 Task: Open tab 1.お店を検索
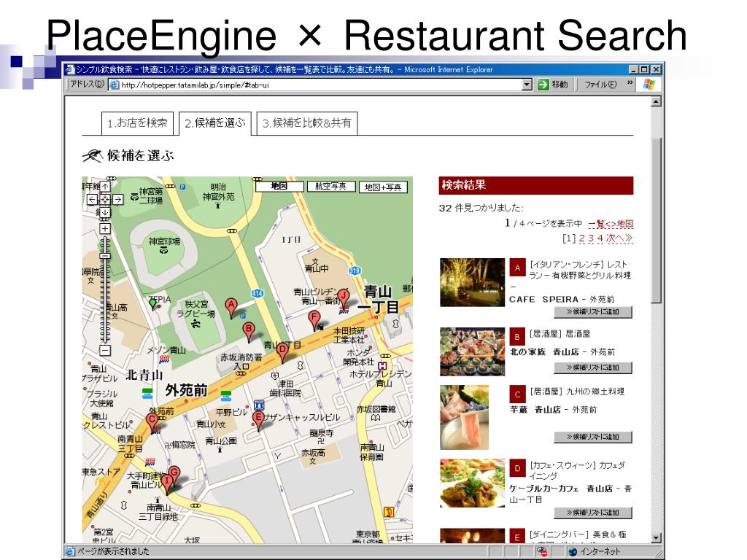(x=137, y=123)
